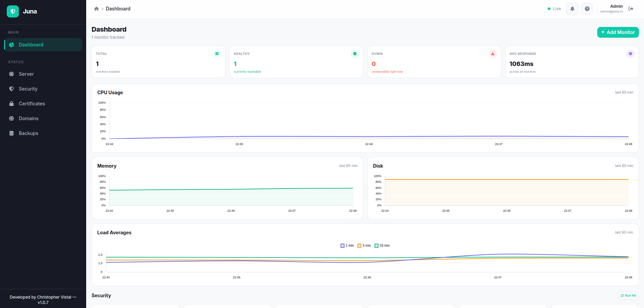Click the 'monitors tracked' caption
Screen dimensions: 644x308
(108, 72)
